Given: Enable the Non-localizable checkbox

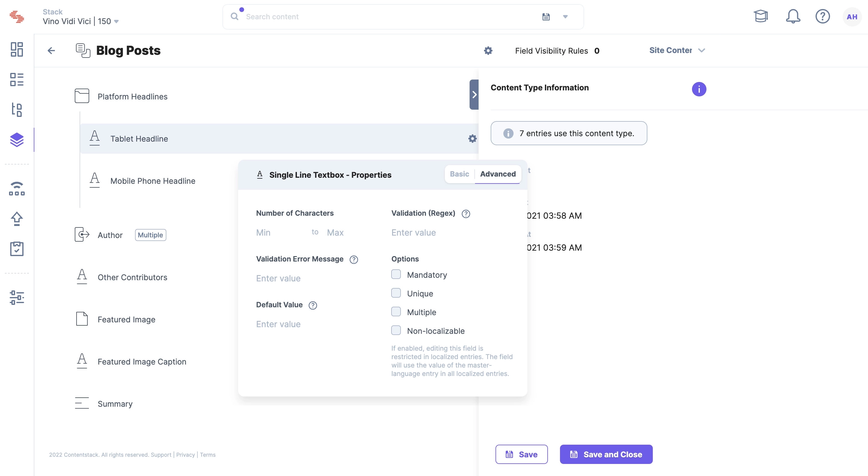Looking at the screenshot, I should tap(396, 330).
